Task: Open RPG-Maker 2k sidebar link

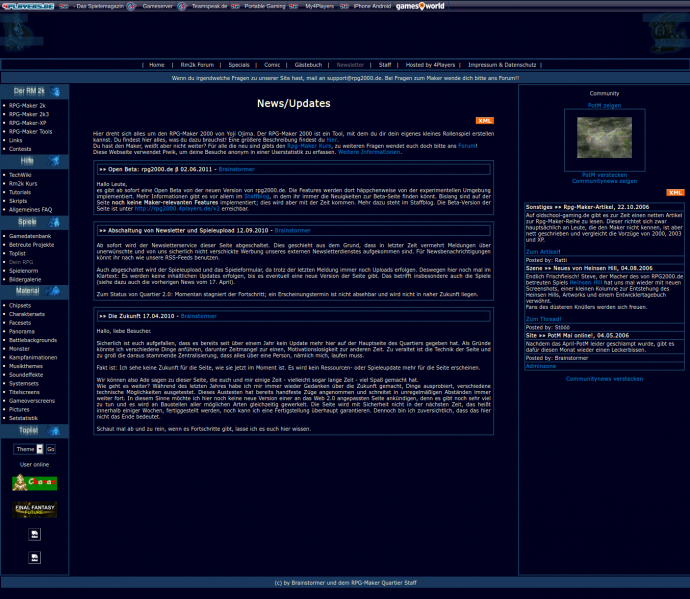Action: click(27, 106)
